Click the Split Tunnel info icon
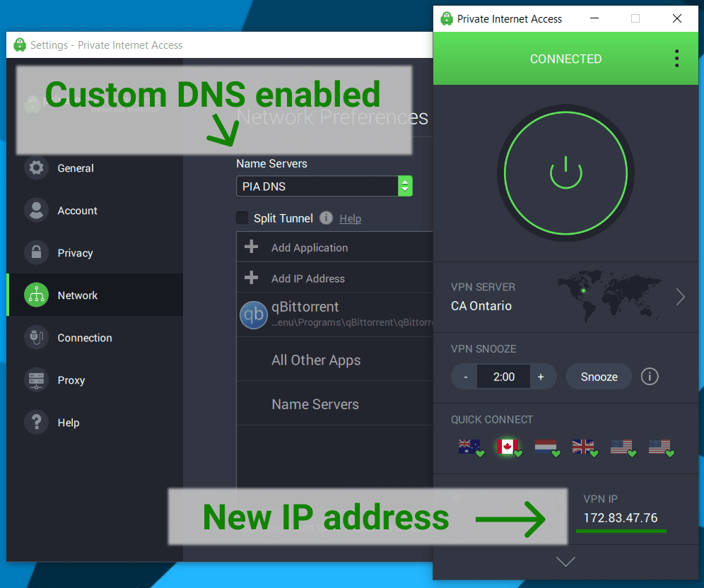Screen dimensions: 704x588 pyautogui.click(x=326, y=218)
